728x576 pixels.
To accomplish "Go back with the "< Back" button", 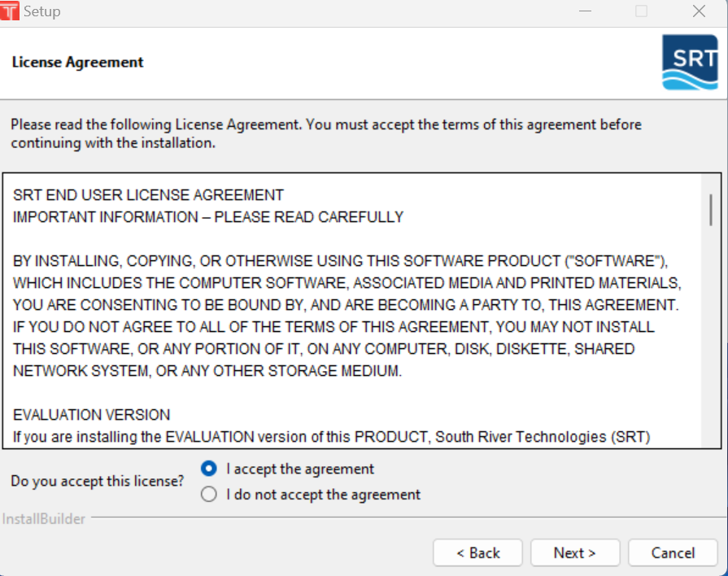I will click(477, 552).
